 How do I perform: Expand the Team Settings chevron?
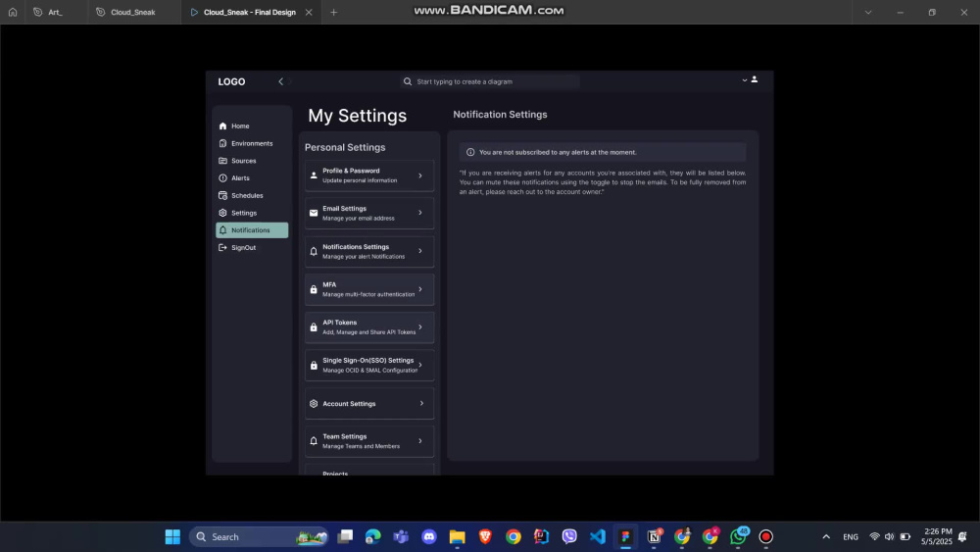point(420,441)
